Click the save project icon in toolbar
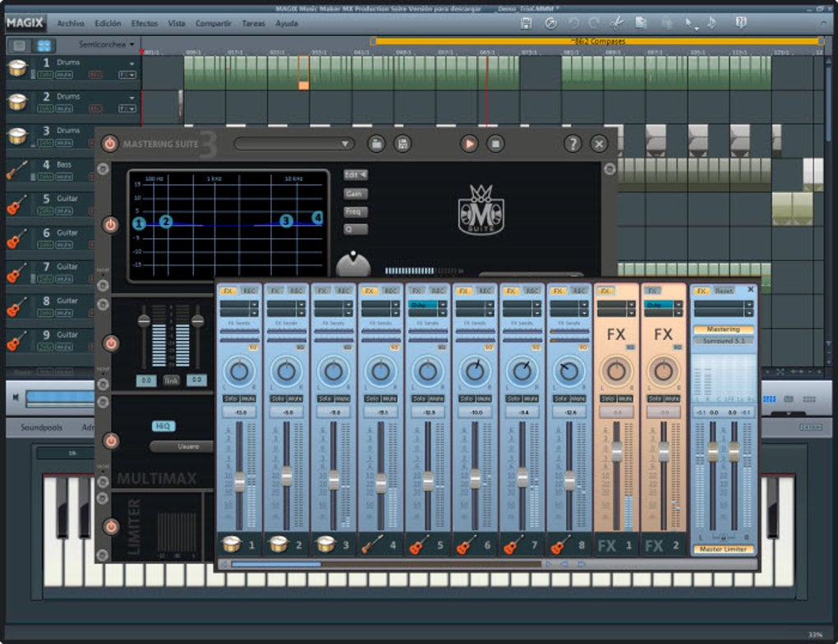The width and height of the screenshot is (838, 644). [526, 23]
